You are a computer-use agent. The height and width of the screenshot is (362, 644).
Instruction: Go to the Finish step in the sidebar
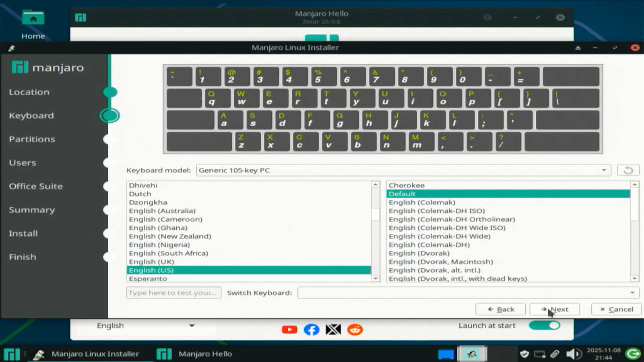[23, 257]
